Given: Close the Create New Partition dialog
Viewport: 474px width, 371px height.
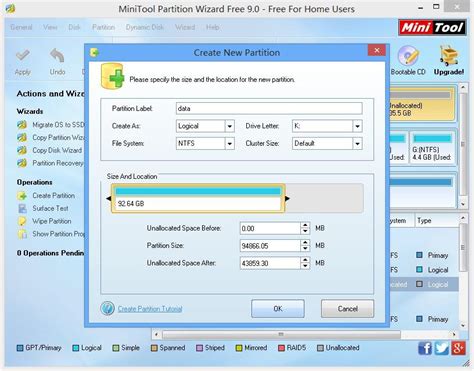Looking at the screenshot, I should (x=377, y=50).
